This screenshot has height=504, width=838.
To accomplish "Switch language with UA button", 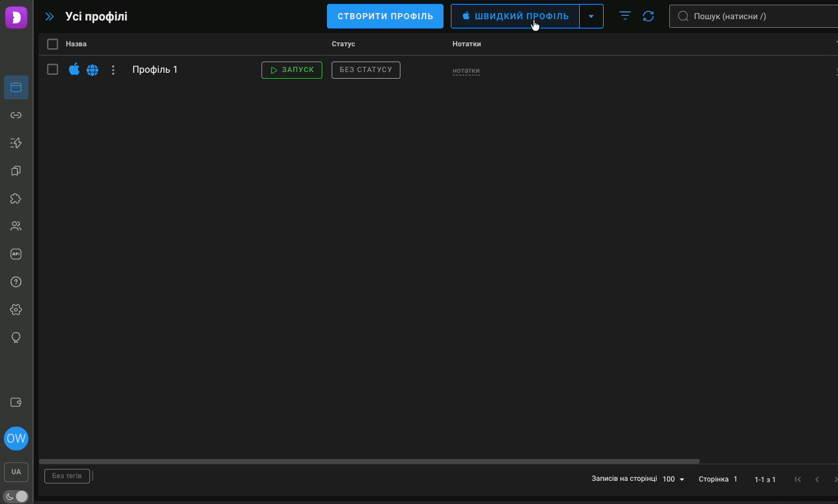I will tap(16, 472).
